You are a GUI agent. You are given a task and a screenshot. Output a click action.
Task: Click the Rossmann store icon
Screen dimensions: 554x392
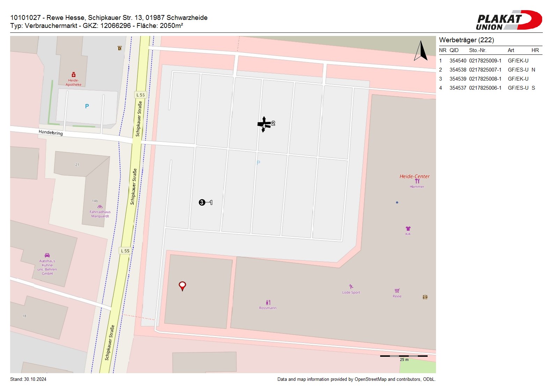(x=268, y=302)
